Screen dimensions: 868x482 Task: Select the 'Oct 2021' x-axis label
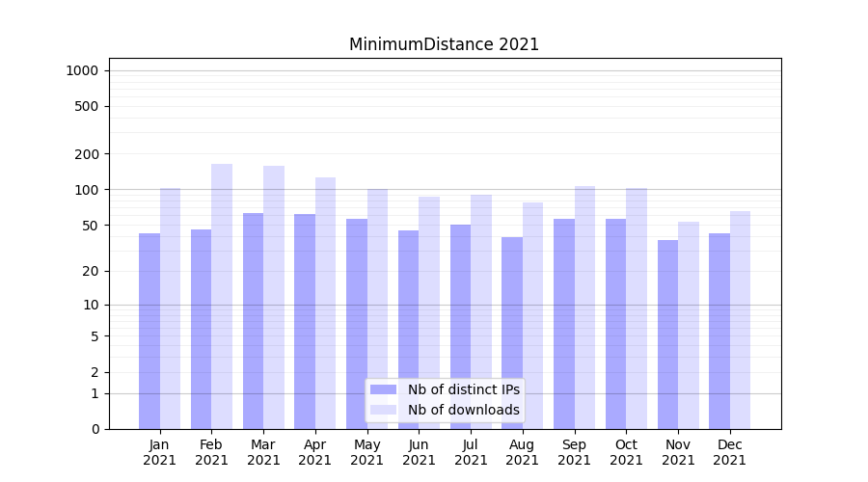[626, 452]
